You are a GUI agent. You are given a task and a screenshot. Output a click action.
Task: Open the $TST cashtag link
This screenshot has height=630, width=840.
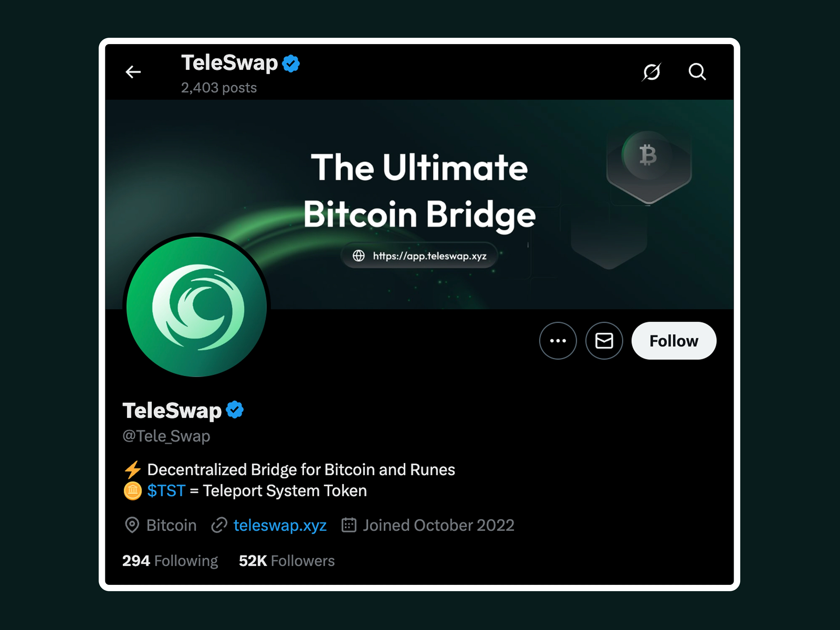[x=166, y=491]
